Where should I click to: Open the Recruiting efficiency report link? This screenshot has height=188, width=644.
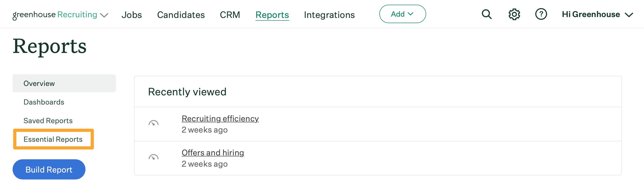pos(220,119)
